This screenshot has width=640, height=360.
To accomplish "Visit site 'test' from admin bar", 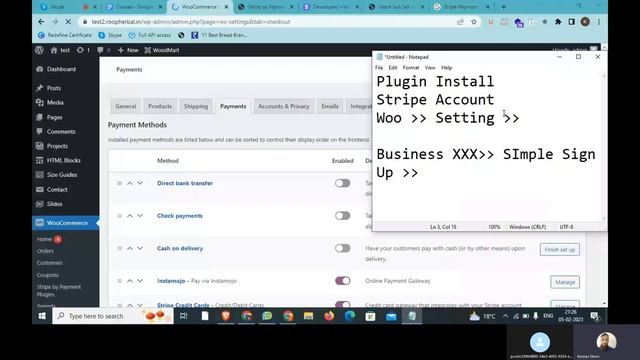I will [60, 50].
